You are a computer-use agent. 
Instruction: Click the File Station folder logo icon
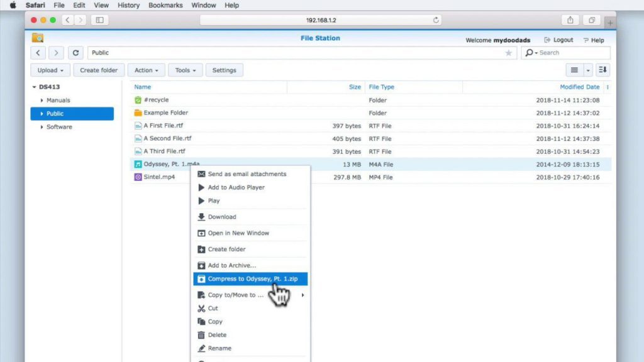click(x=37, y=38)
